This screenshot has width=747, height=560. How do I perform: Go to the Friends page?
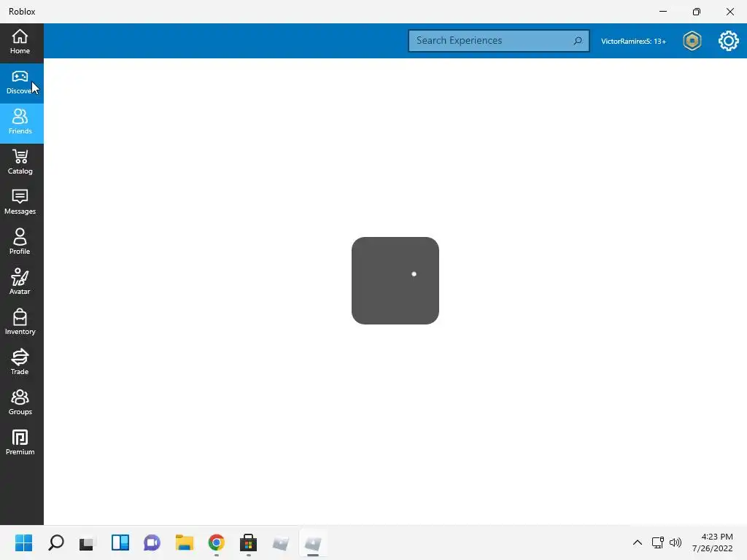pyautogui.click(x=21, y=123)
